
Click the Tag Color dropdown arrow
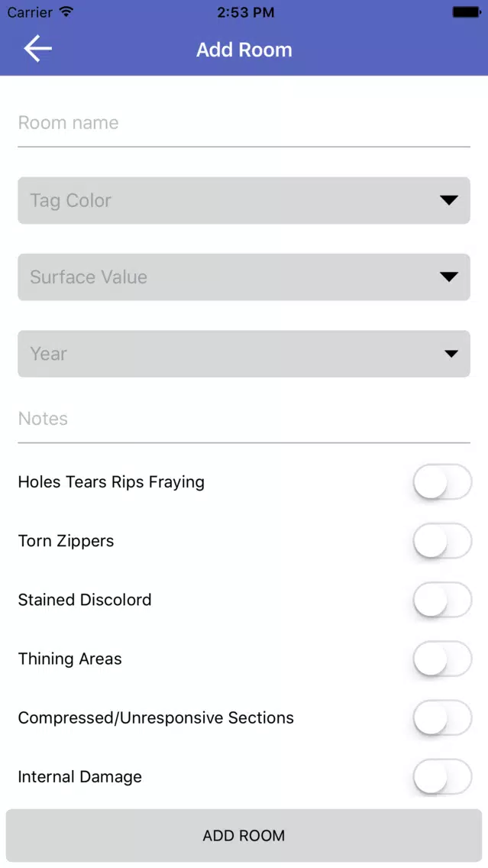click(x=449, y=200)
